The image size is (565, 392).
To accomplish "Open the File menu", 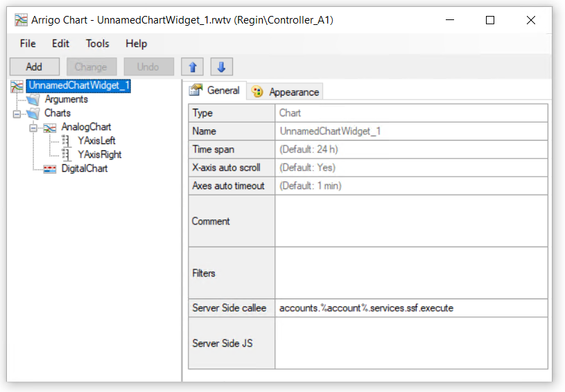I will [28, 44].
